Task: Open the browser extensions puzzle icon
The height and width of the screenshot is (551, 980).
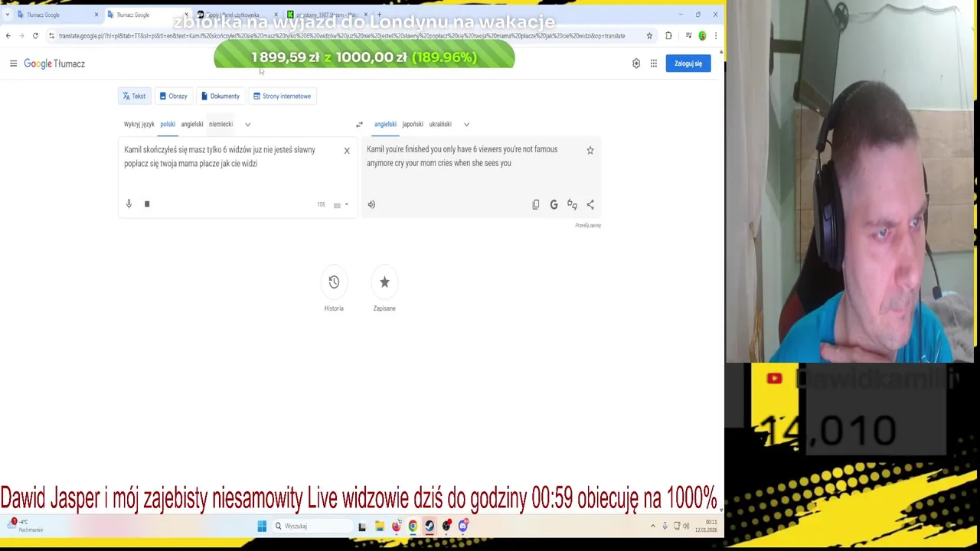Action: [x=668, y=36]
